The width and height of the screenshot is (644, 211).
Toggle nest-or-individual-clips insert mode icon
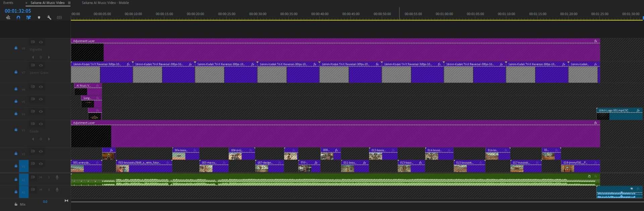click(8, 17)
